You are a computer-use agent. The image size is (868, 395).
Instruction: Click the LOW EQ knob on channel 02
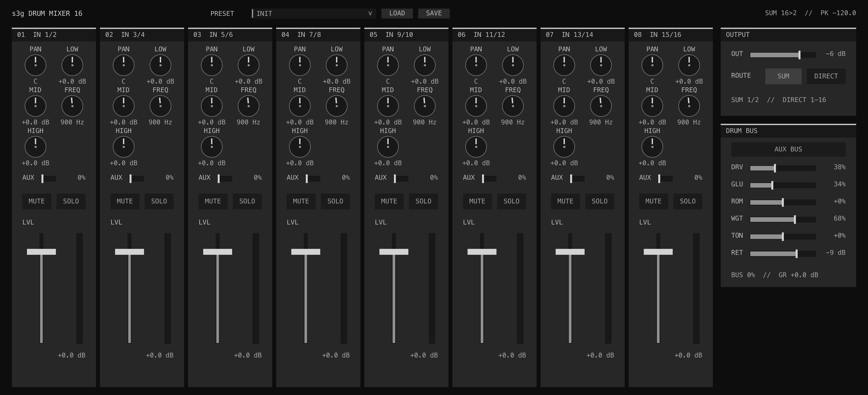tap(160, 65)
